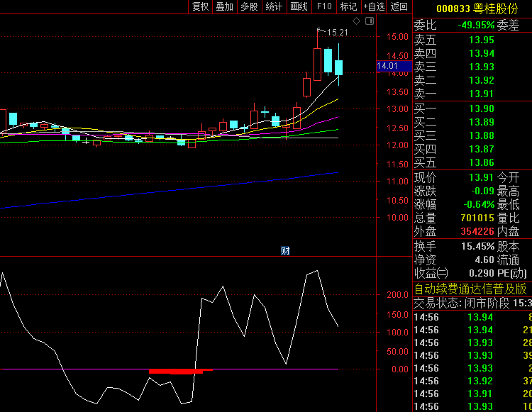Open the 统计 statistics tool
The width and height of the screenshot is (532, 412).
[274, 6]
